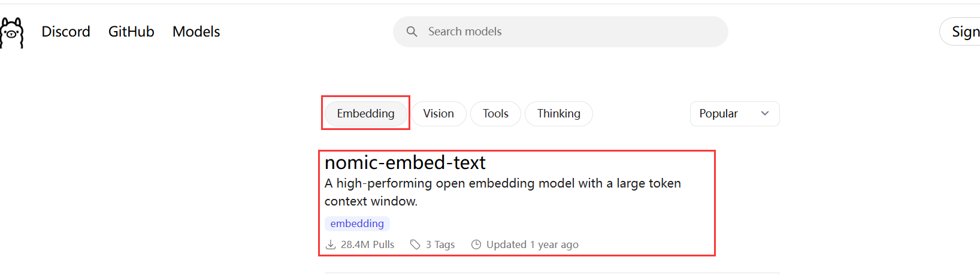The image size is (980, 278).
Task: Open the nomic-embed-text model title
Action: pos(405,162)
